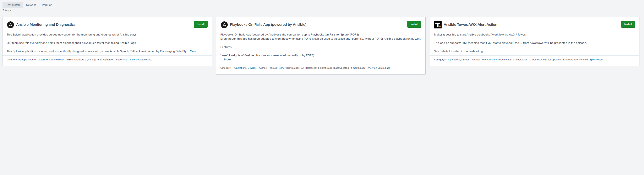This screenshot has width=644, height=175.
Task: View Playbooks-On-Rails App on Splunkbase
Action: point(379,68)
